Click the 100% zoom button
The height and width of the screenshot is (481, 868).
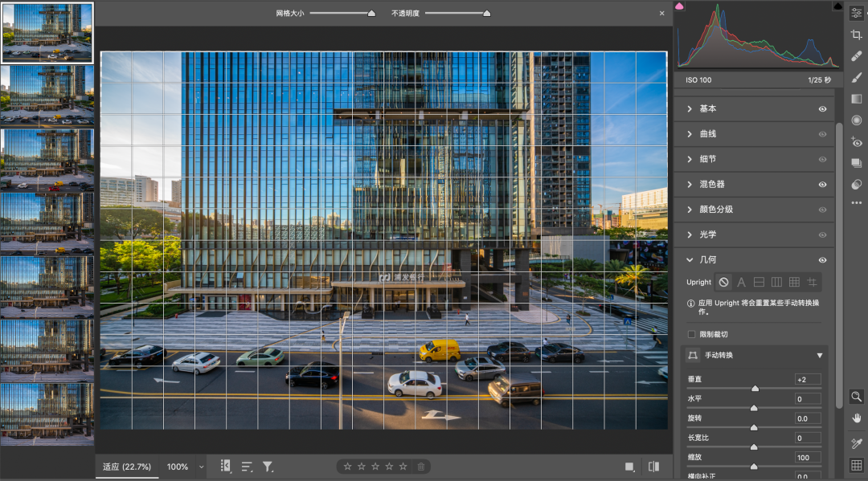coord(177,467)
